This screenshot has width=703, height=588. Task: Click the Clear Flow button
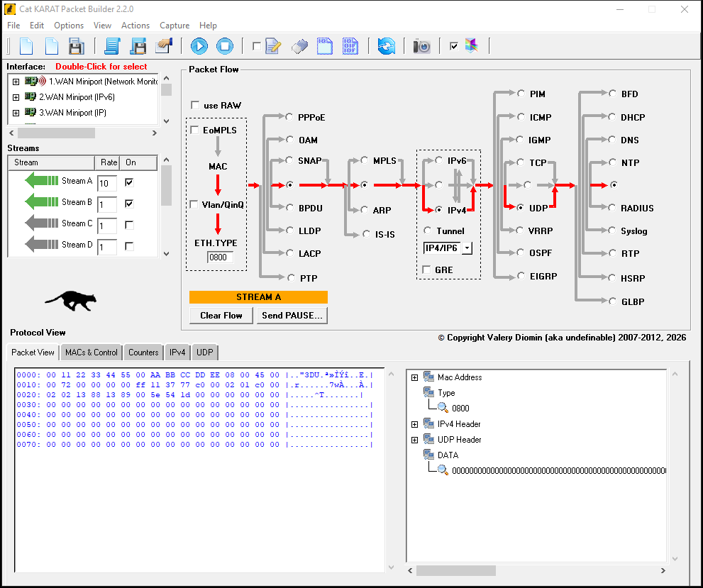click(221, 315)
